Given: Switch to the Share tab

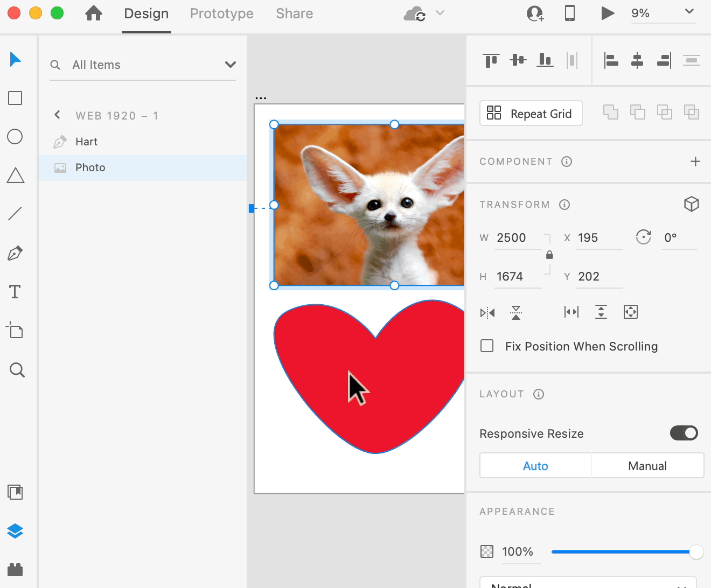Looking at the screenshot, I should 295,13.
